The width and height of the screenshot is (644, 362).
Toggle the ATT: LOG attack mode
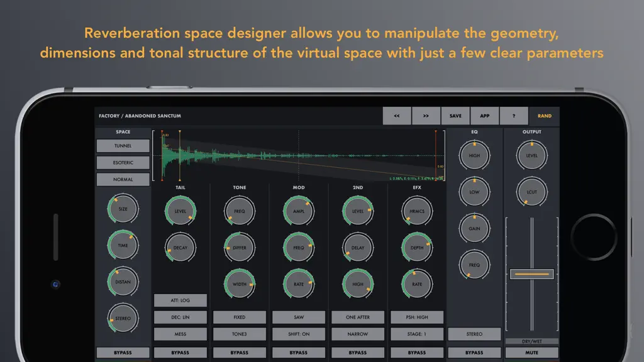coord(180,300)
